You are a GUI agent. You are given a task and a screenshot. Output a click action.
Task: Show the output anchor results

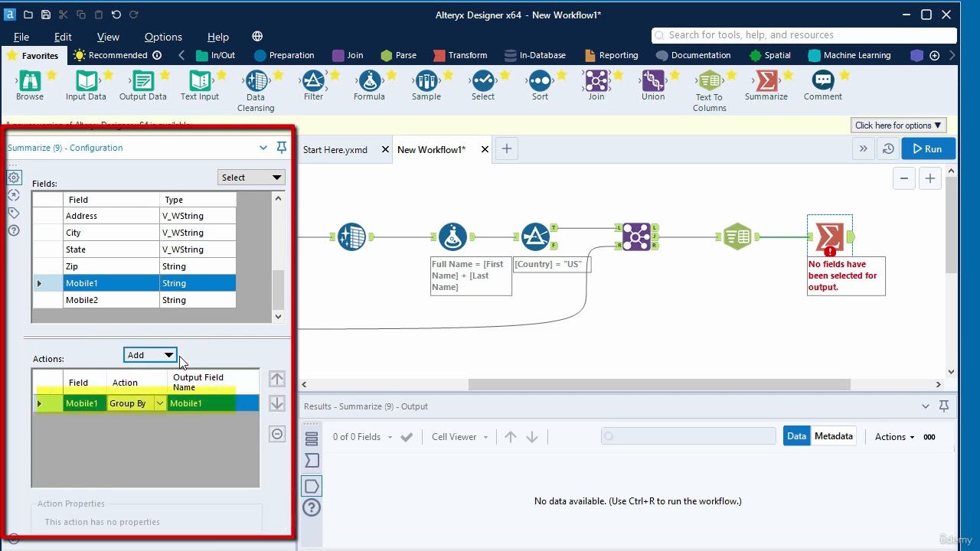(x=312, y=486)
